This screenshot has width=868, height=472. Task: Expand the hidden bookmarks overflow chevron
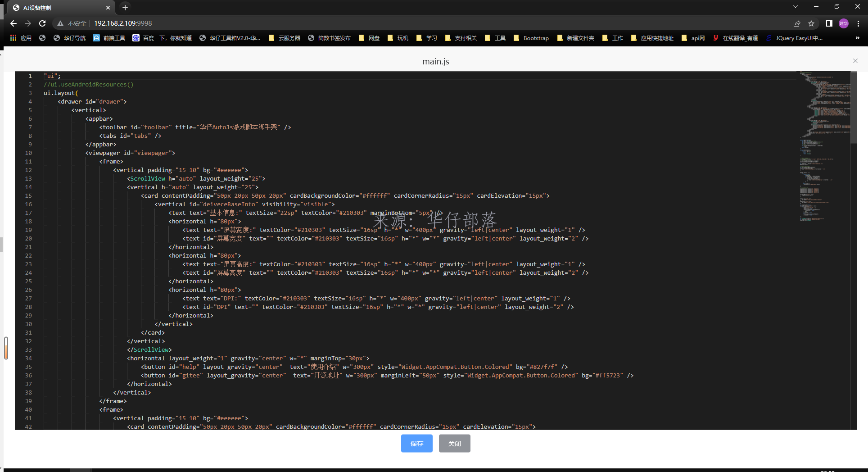[857, 38]
